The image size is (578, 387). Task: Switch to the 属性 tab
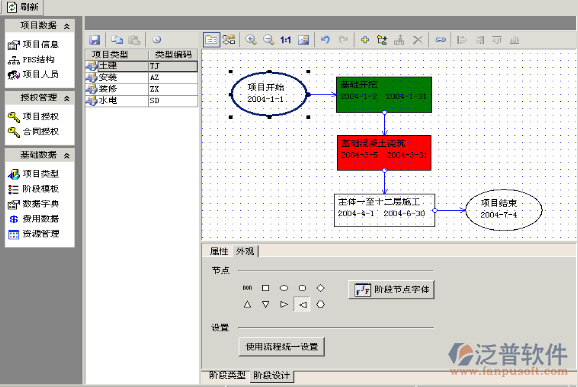pos(219,251)
